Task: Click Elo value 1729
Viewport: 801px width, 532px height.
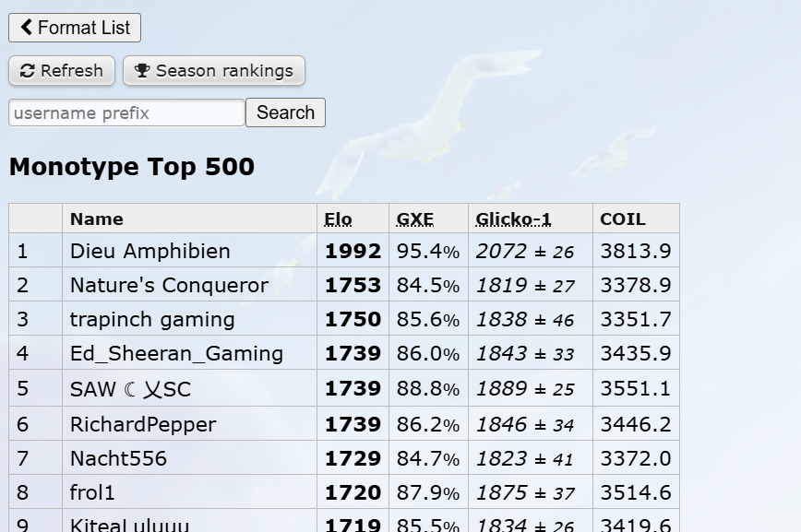Action: point(353,458)
